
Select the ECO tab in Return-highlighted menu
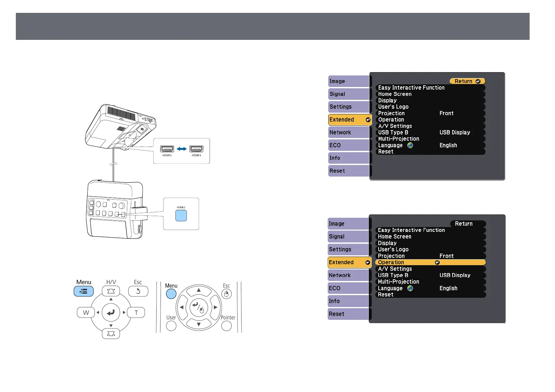(x=349, y=145)
